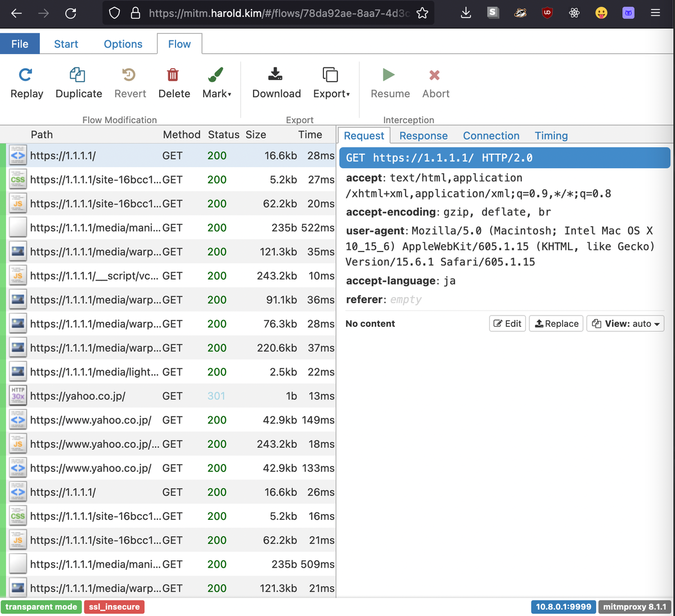Click the CSS icon of the 27ms flow
675x616 pixels.
pyautogui.click(x=18, y=179)
